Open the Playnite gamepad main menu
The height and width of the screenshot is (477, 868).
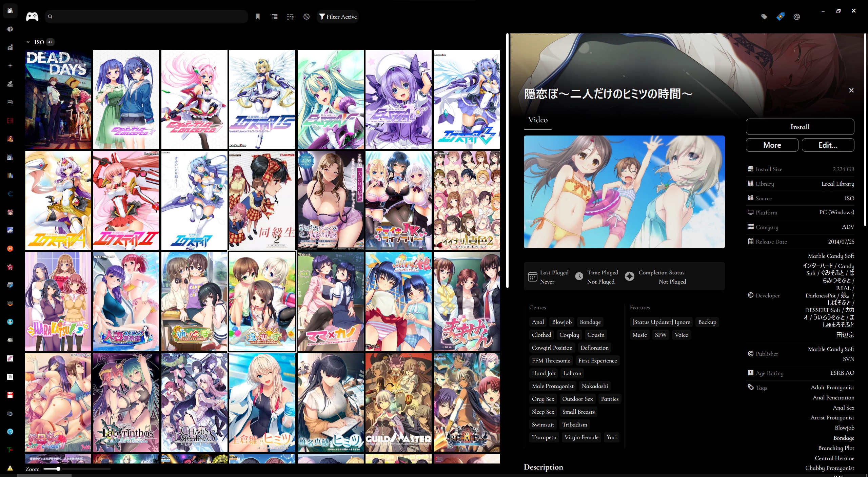coord(32,17)
